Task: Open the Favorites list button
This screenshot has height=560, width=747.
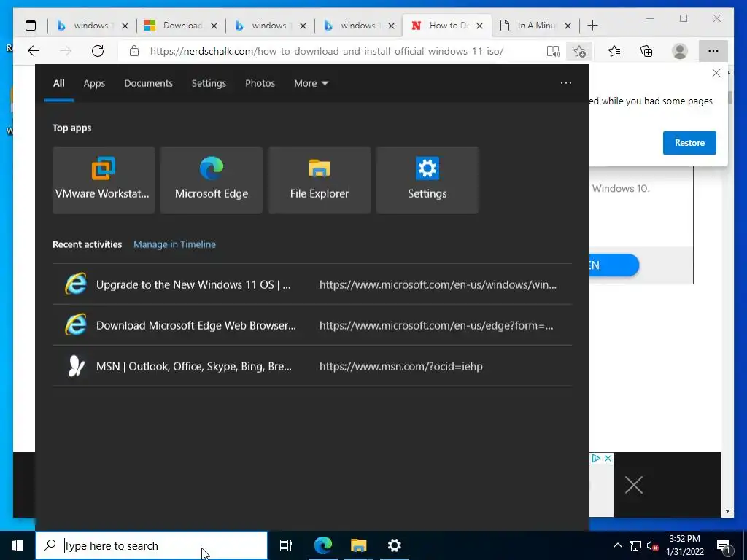Action: [x=614, y=51]
